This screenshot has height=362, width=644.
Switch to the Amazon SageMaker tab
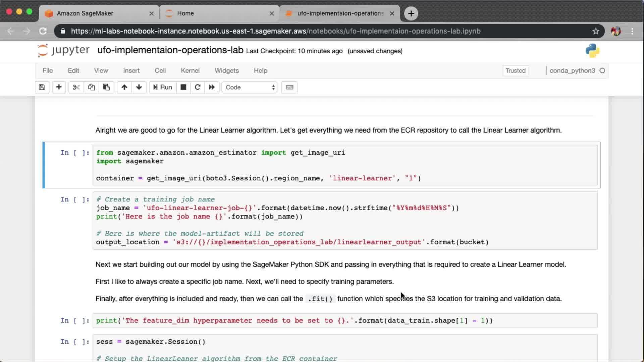click(85, 13)
